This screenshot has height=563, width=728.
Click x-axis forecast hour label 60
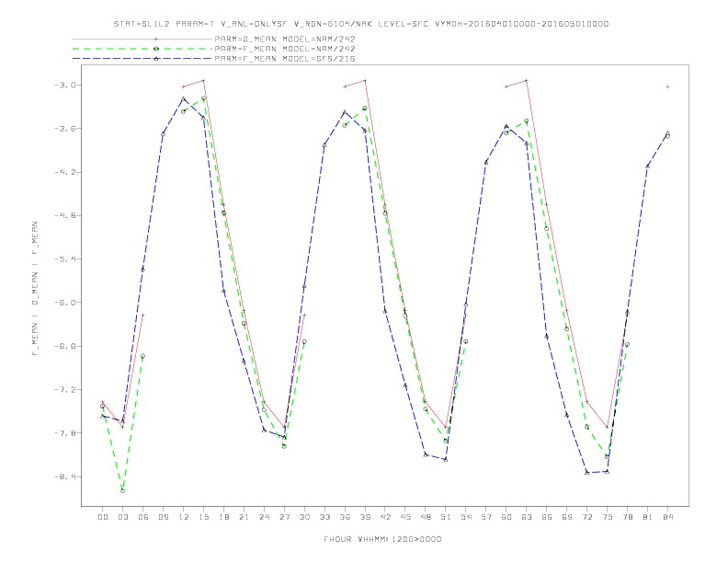(506, 517)
